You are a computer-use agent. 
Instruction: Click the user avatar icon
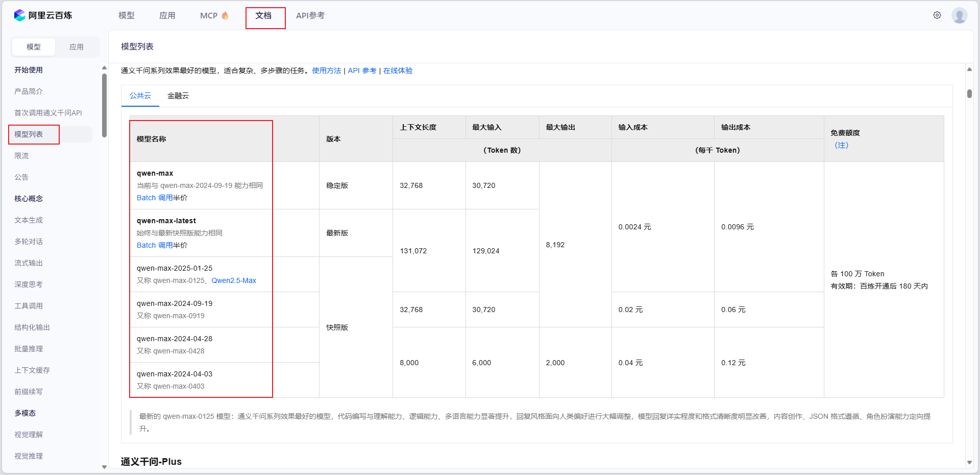coord(960,15)
